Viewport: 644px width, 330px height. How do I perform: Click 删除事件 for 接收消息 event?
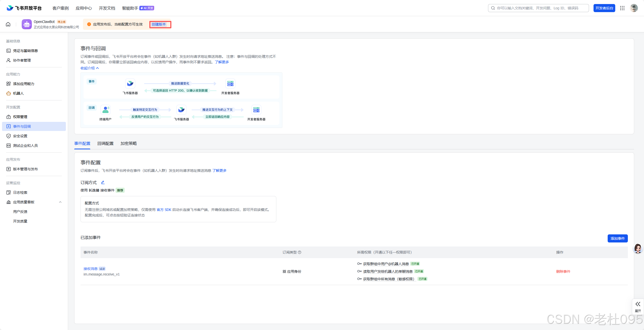563,271
